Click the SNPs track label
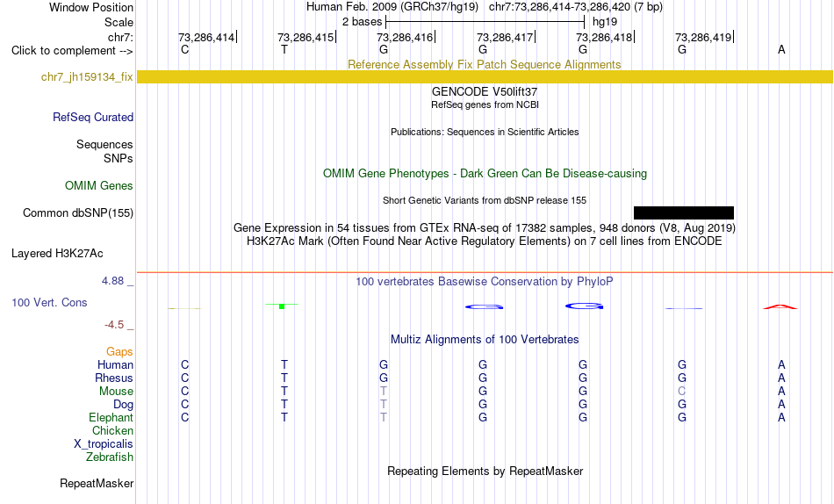This screenshot has width=834, height=504. [x=119, y=158]
